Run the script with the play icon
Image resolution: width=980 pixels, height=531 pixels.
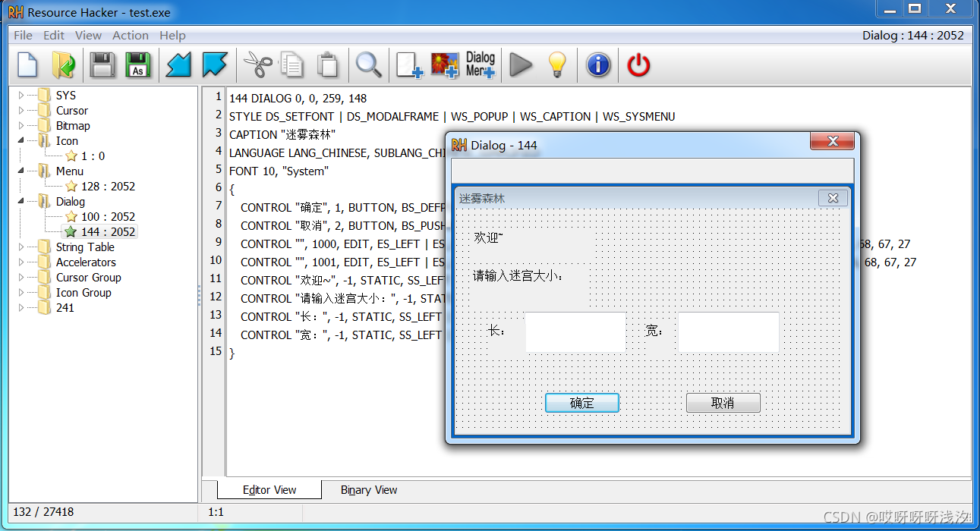(x=521, y=64)
